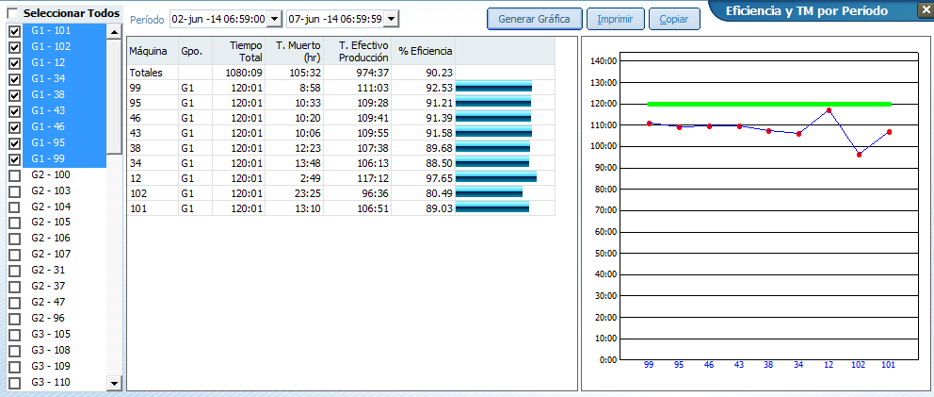Screen dimensions: 934x397
Task: Click the efficiency bar for machine 12
Action: pos(496,178)
